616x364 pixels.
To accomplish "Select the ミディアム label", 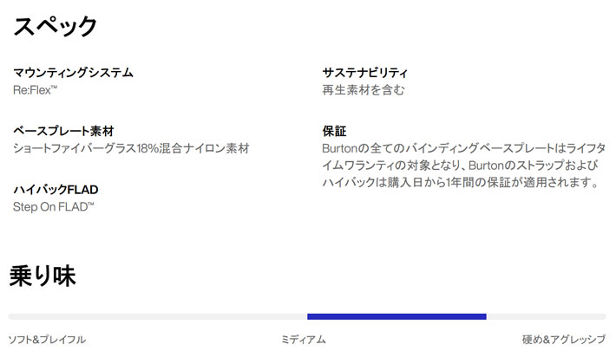I will (x=304, y=339).
